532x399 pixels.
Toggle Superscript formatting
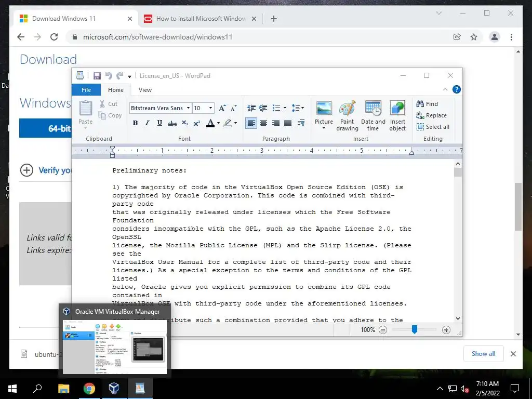coord(197,123)
